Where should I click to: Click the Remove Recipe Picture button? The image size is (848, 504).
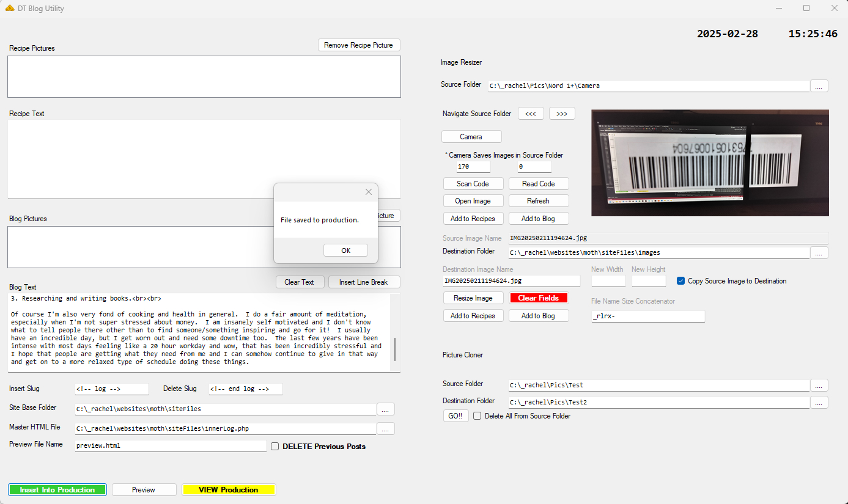359,45
